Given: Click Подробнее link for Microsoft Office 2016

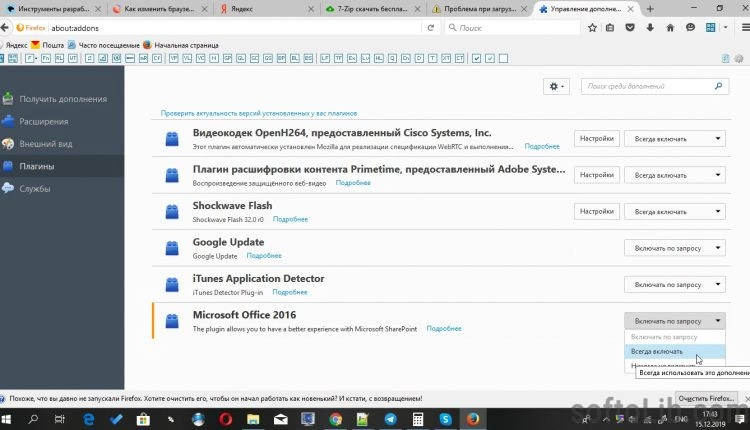Looking at the screenshot, I should click(444, 328).
